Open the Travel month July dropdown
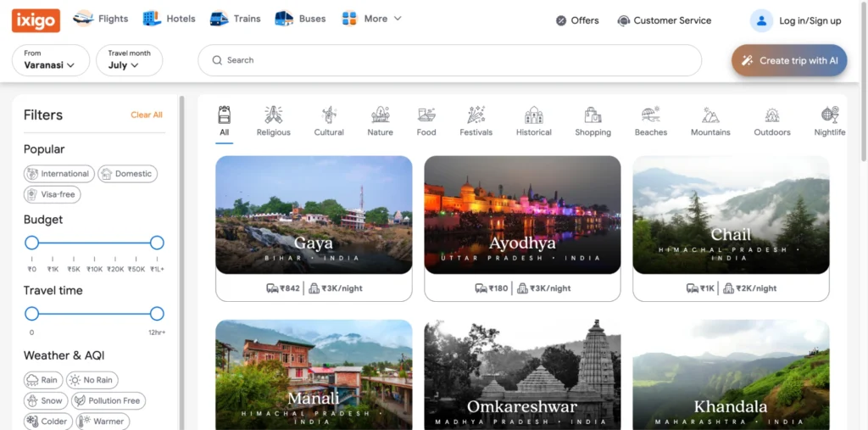 click(130, 60)
